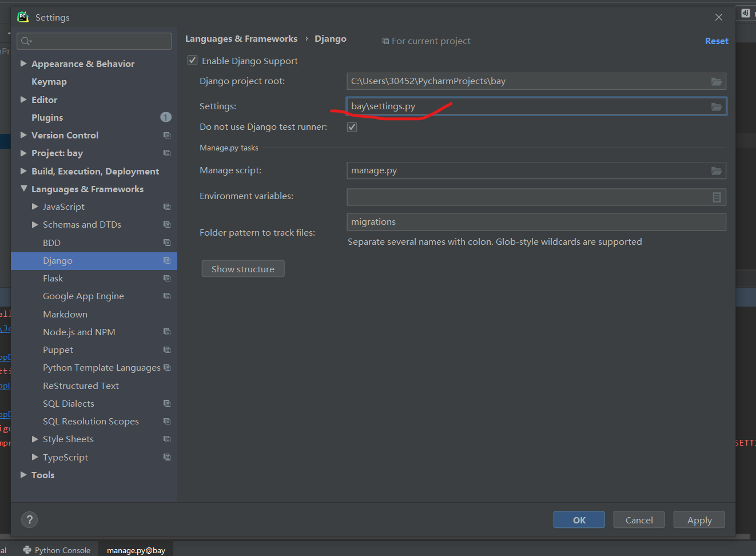Image resolution: width=756 pixels, height=556 pixels.
Task: Browse for the Settings file path
Action: pyautogui.click(x=717, y=106)
